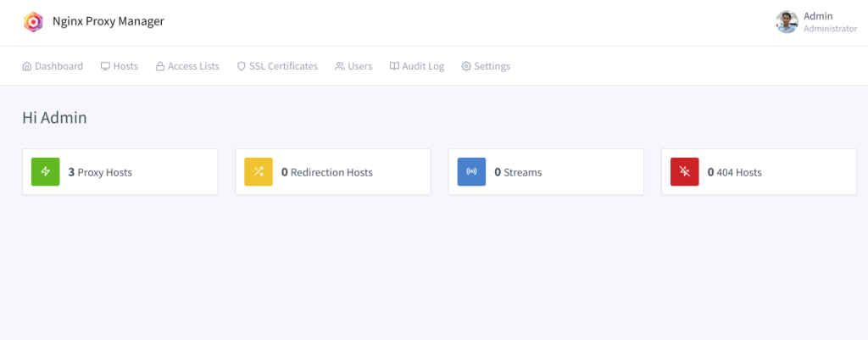Click the green Proxy Hosts lightning icon

(x=46, y=172)
